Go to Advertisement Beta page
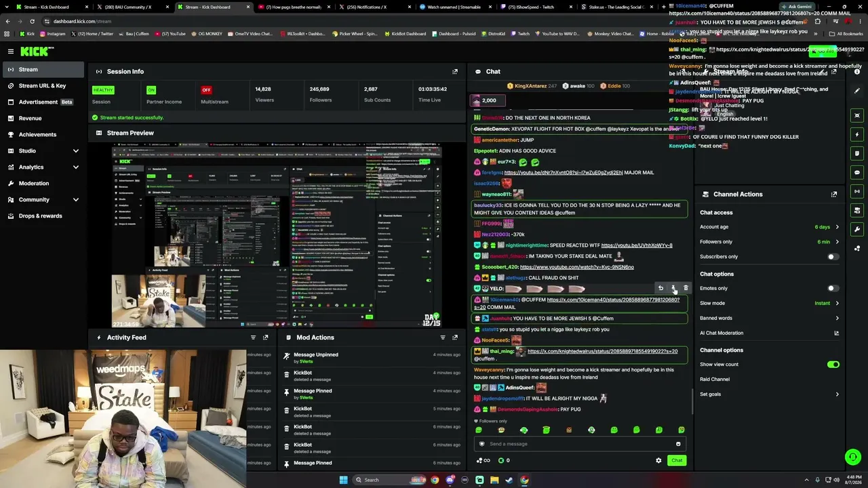The height and width of the screenshot is (488, 868). click(x=42, y=102)
